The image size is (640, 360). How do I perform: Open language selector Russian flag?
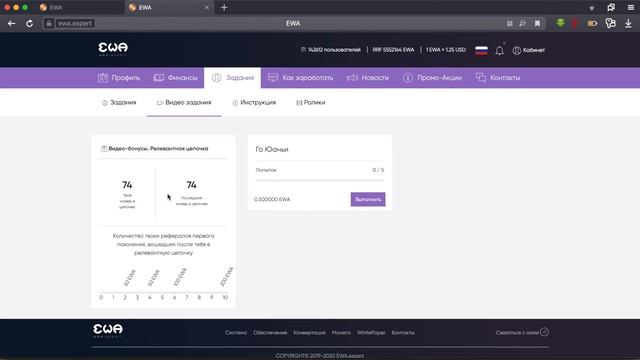(481, 50)
